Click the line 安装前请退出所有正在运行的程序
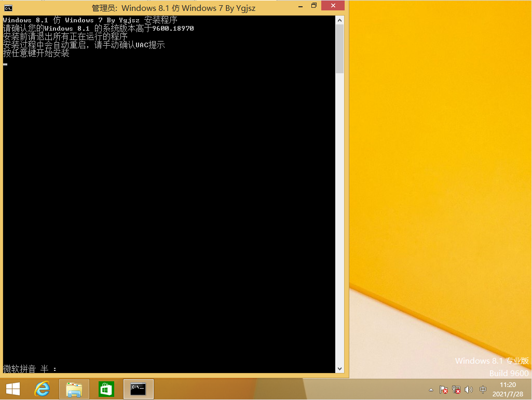This screenshot has height=400, width=532. tap(65, 37)
